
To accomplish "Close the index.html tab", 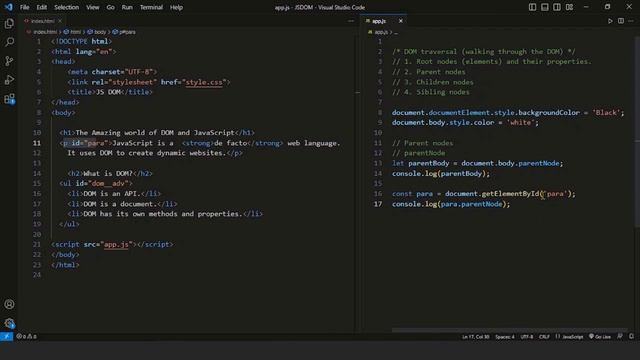I will pyautogui.click(x=60, y=21).
